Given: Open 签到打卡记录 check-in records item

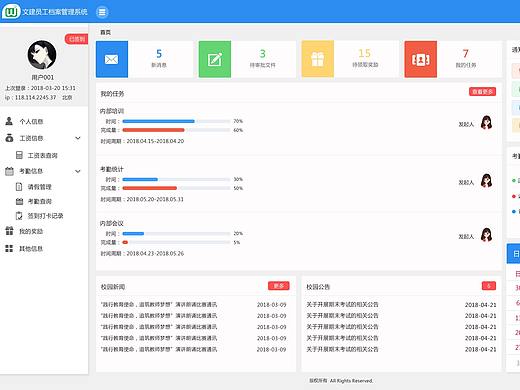Looking at the screenshot, I should click(x=45, y=216).
